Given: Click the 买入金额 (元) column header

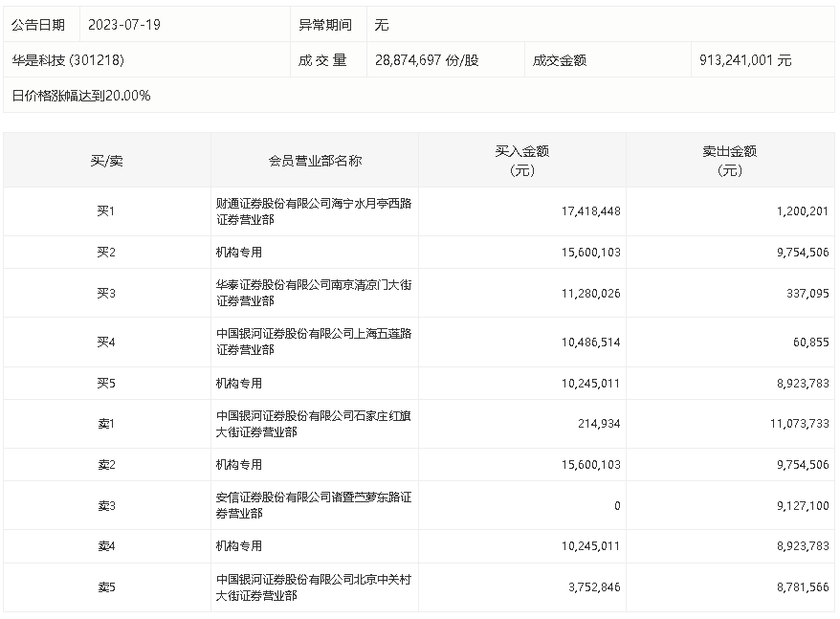Looking at the screenshot, I should pos(521,161).
